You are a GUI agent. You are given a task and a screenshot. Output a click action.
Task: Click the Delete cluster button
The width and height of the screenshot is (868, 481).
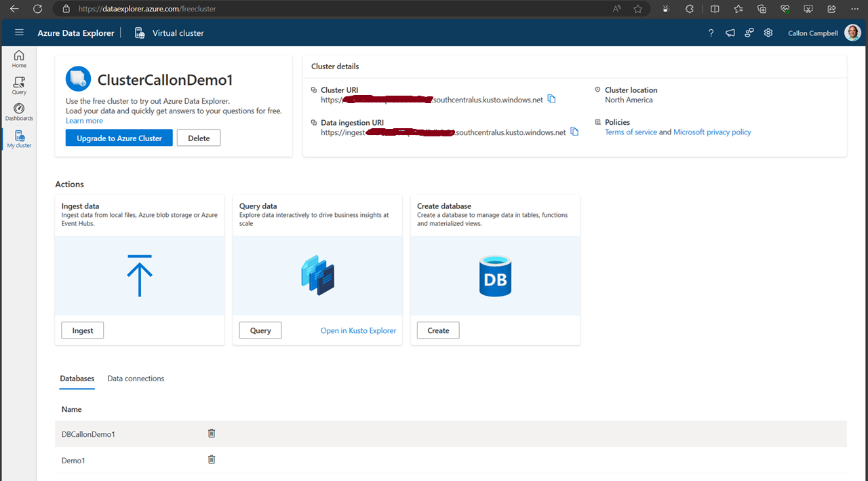[199, 138]
